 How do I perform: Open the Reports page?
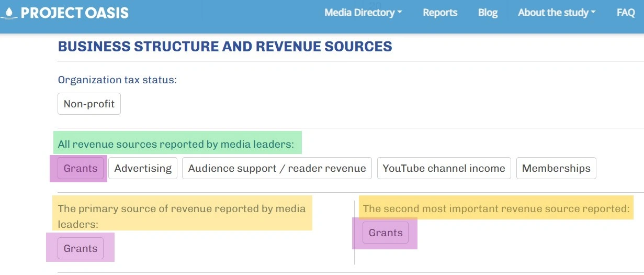pyautogui.click(x=440, y=13)
